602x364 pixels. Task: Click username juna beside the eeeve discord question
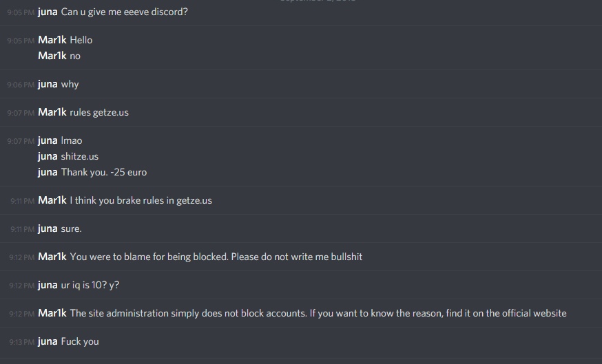(x=48, y=12)
